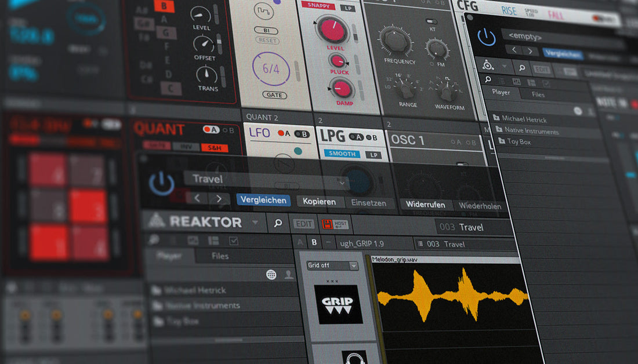Select snapshot bank A beside ugh_GRIP 1.9
Image resolution: width=638 pixels, height=364 pixels.
pos(300,242)
